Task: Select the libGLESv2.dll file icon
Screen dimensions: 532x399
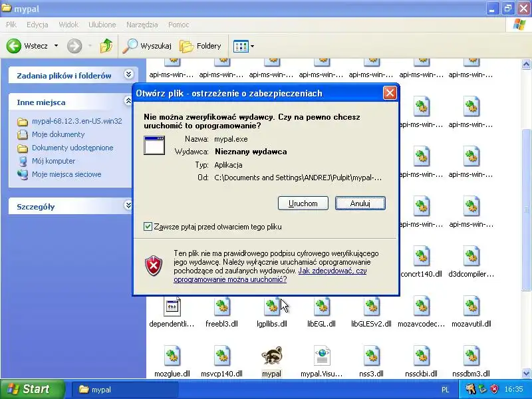Action: (372, 307)
